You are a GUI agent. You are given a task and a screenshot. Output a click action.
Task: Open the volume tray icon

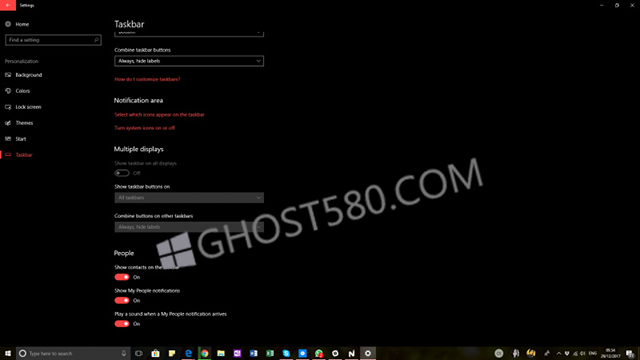coord(583,353)
